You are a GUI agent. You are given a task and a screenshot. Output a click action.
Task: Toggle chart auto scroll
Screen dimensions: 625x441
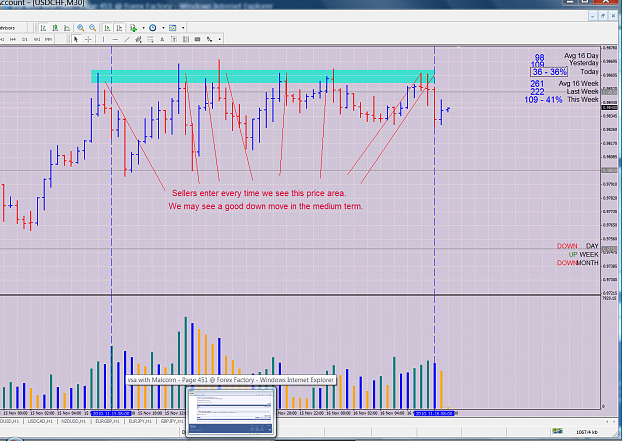pos(107,28)
